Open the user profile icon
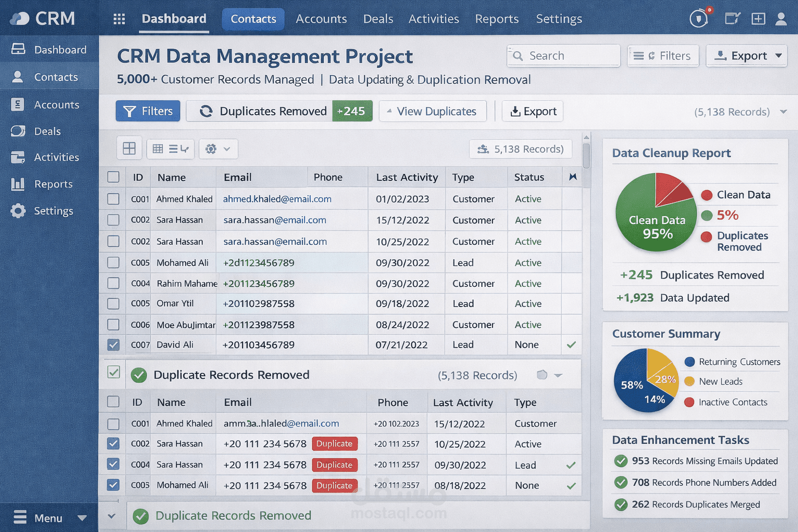Image resolution: width=798 pixels, height=532 pixels. (x=781, y=19)
